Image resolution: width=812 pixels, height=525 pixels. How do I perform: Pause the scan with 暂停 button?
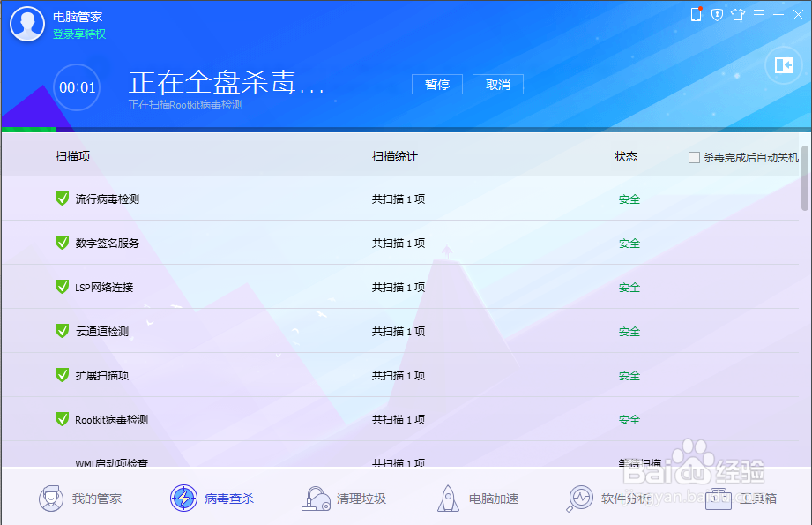(x=437, y=85)
